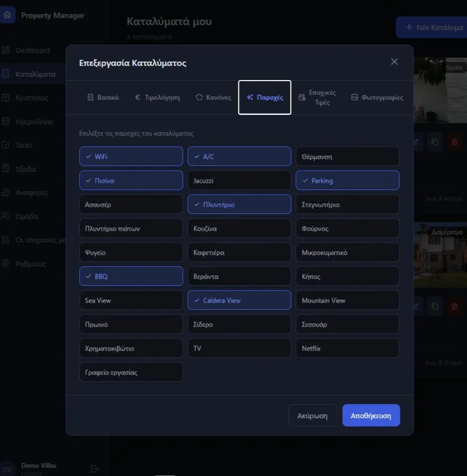Viewport: 467px width, 476px height.
Task: Click the Studio property thumbnail
Action: pos(441,90)
